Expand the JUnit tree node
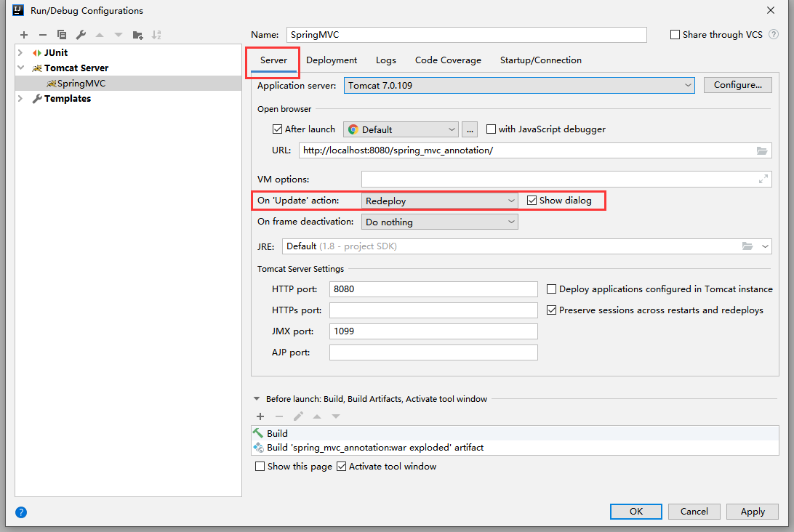The image size is (794, 532). (20, 52)
